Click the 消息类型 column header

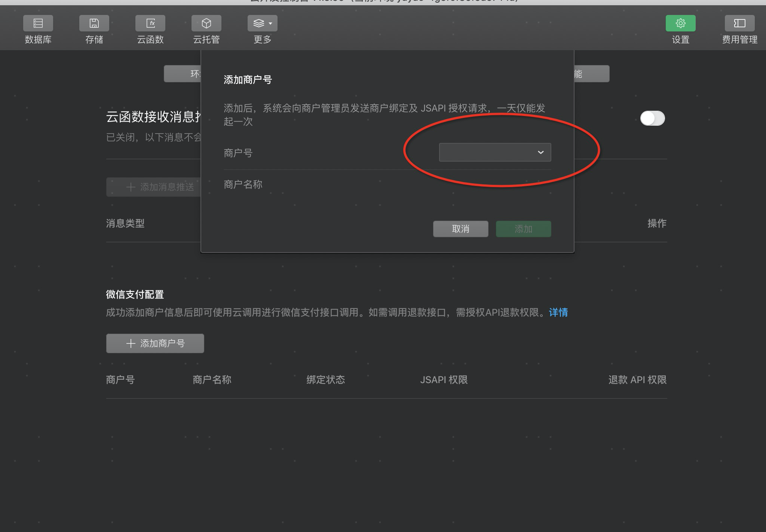[x=125, y=223]
